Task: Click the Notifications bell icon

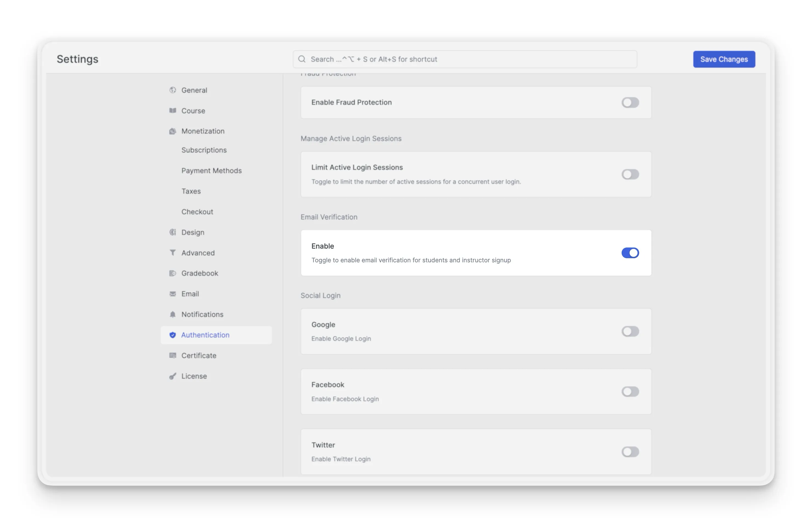Action: click(x=173, y=314)
